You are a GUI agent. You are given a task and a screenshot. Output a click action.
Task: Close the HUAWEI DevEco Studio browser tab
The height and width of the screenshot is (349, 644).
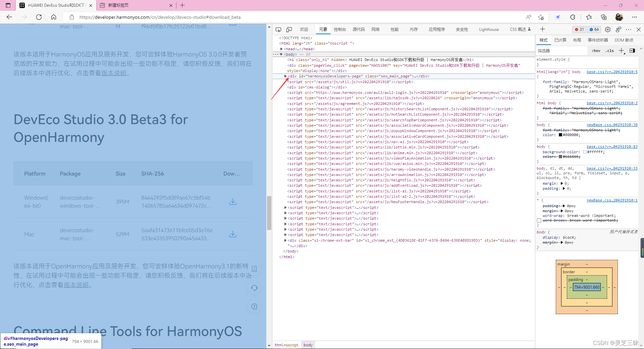pos(91,5)
